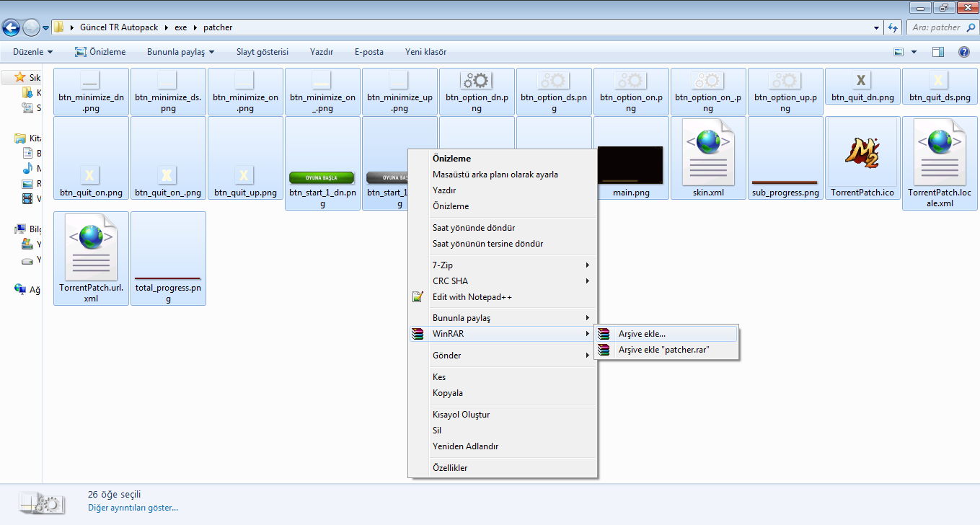The image size is (980, 525).
Task: Select 'Edit with Notepad++' menu entry
Action: (x=472, y=297)
